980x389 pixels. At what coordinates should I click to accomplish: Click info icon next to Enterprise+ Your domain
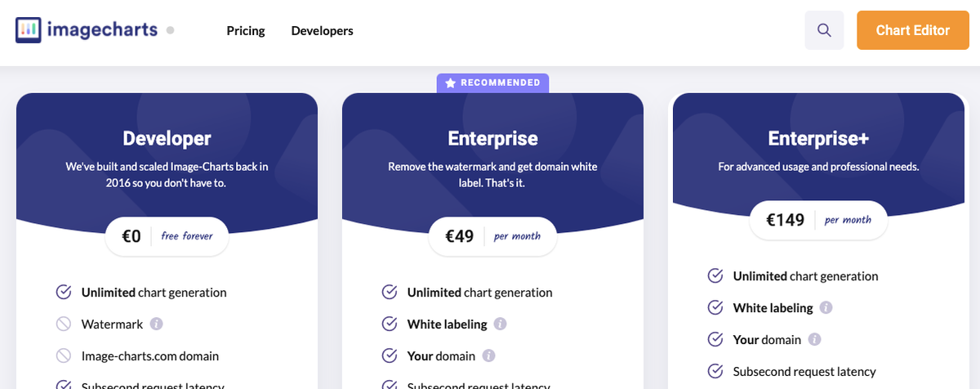814,340
